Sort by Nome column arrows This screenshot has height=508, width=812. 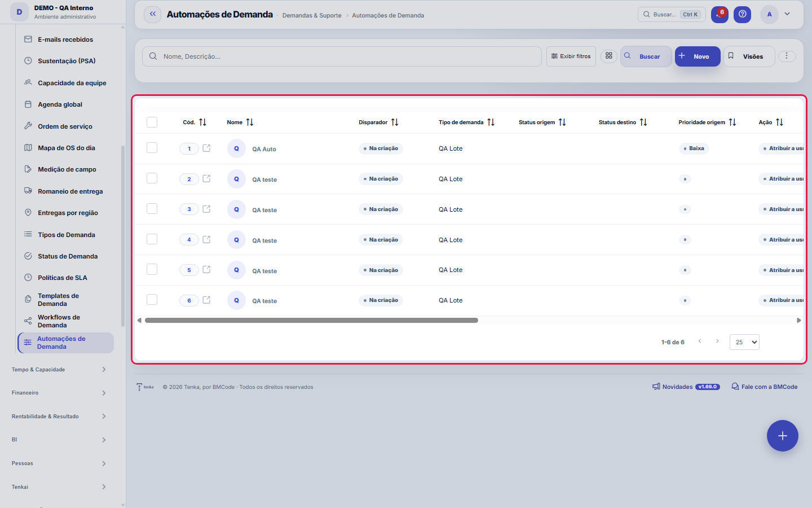pyautogui.click(x=250, y=122)
